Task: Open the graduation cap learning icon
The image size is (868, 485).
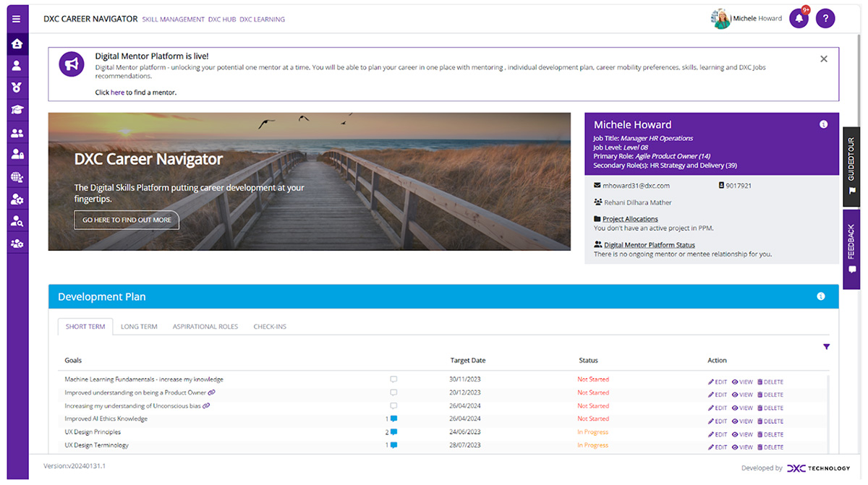Action: click(17, 110)
